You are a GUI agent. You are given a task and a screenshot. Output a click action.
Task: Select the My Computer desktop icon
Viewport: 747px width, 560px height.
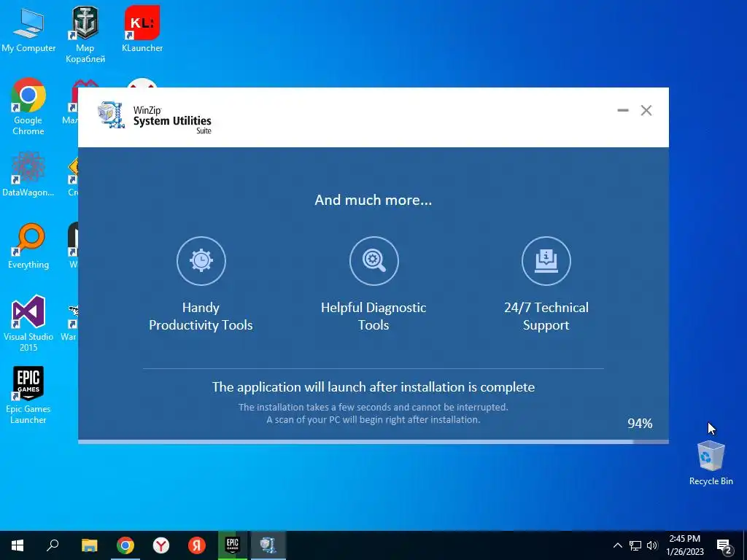click(x=28, y=29)
